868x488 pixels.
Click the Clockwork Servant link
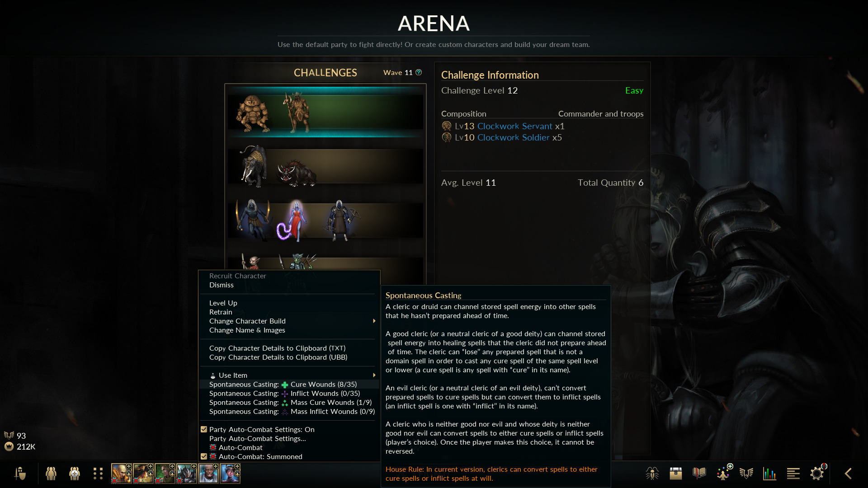tap(515, 126)
